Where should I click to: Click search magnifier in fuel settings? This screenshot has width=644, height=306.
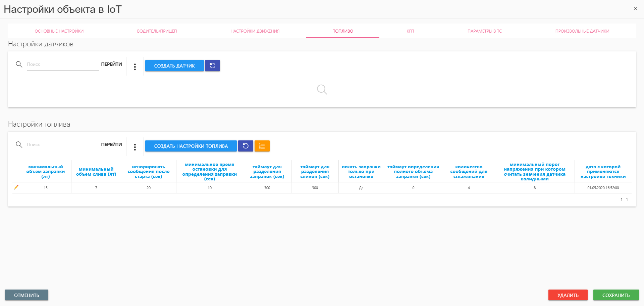click(x=19, y=144)
